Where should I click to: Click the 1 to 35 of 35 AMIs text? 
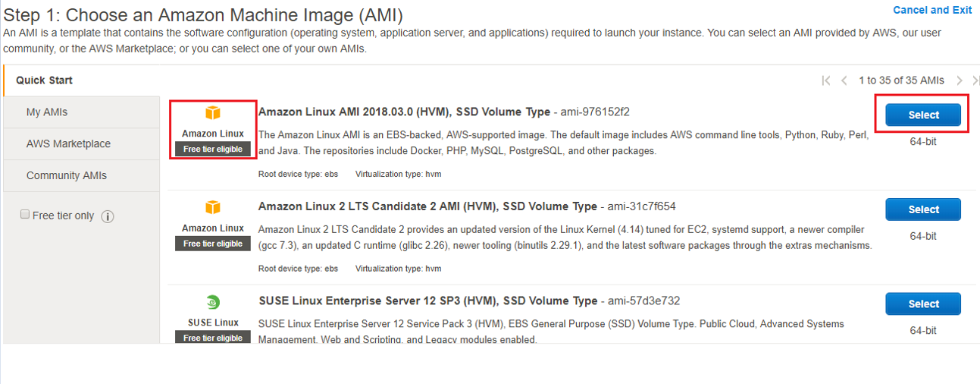coord(901,80)
